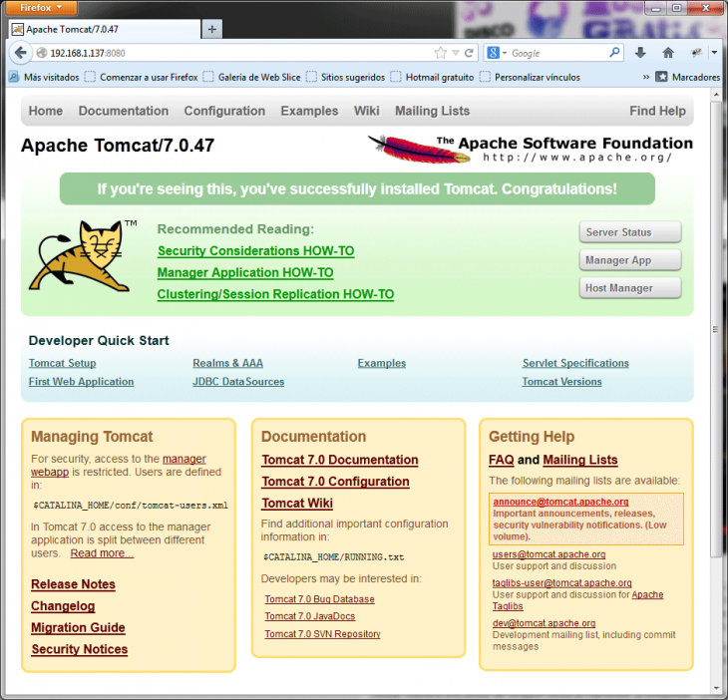Open the Servlet Specifications link
The image size is (728, 700).
(575, 363)
